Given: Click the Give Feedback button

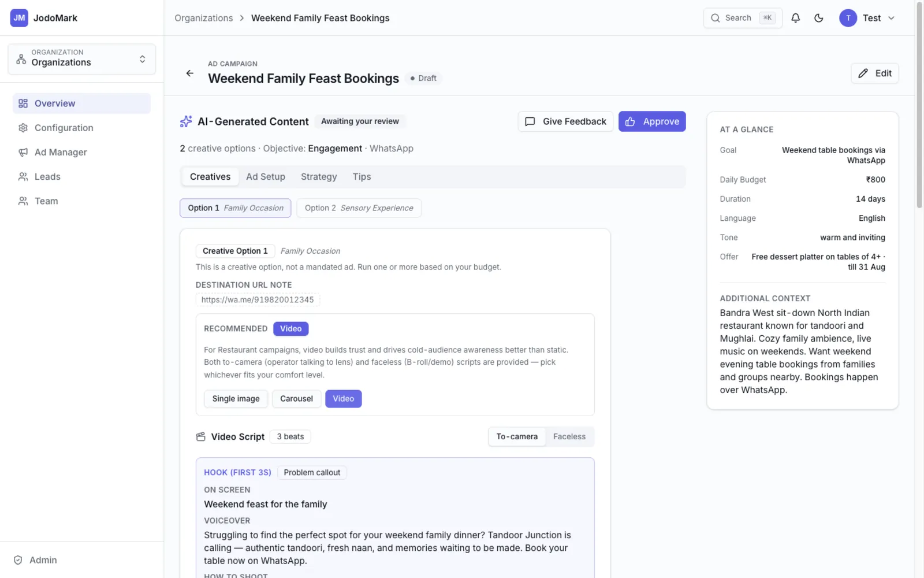Looking at the screenshot, I should 565,121.
